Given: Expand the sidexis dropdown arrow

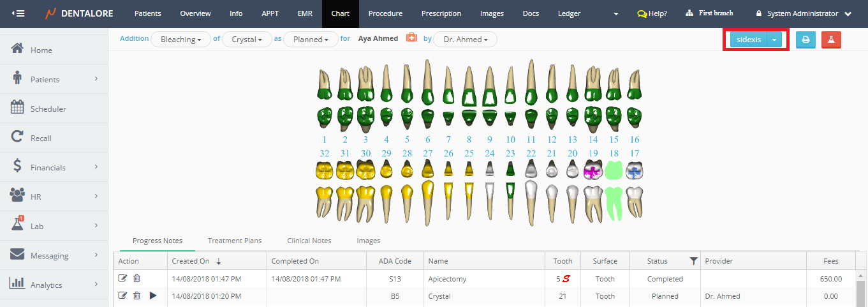Looking at the screenshot, I should tap(774, 40).
